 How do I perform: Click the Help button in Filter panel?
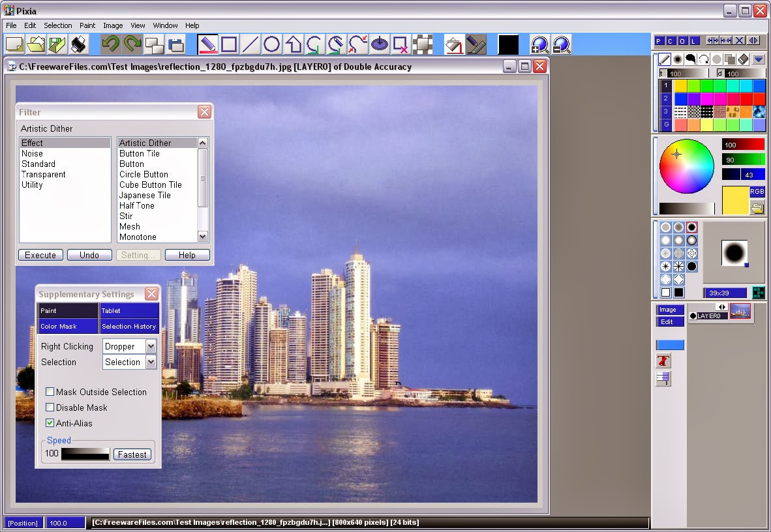click(x=187, y=255)
